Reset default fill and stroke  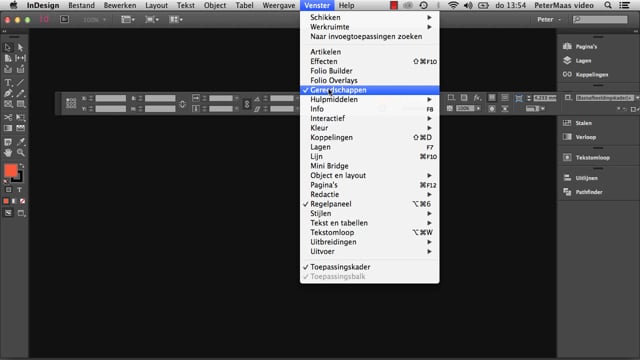pyautogui.click(x=6, y=181)
